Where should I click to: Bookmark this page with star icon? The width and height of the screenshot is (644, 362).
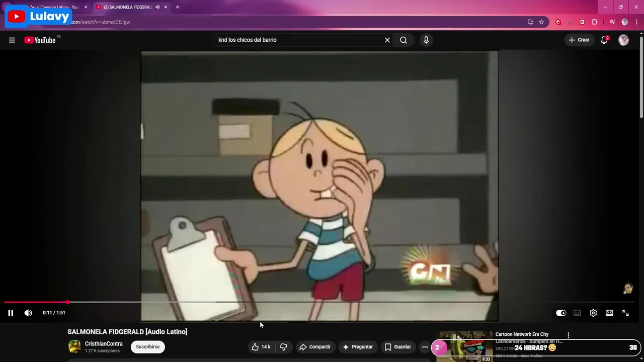[541, 22]
